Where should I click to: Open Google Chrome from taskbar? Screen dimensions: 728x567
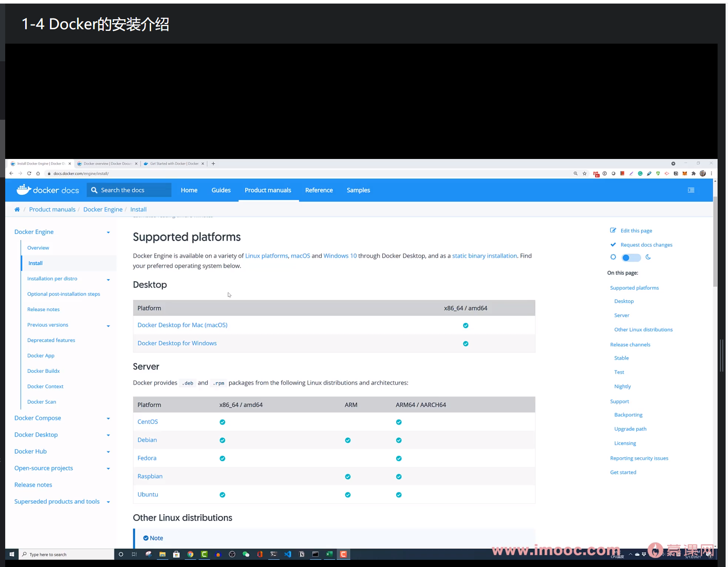coord(191,554)
